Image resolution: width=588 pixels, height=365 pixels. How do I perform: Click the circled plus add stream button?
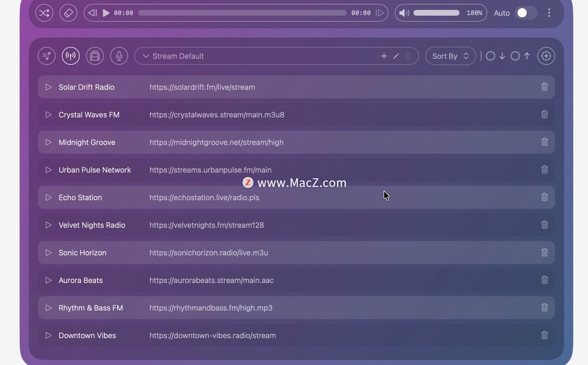[546, 56]
